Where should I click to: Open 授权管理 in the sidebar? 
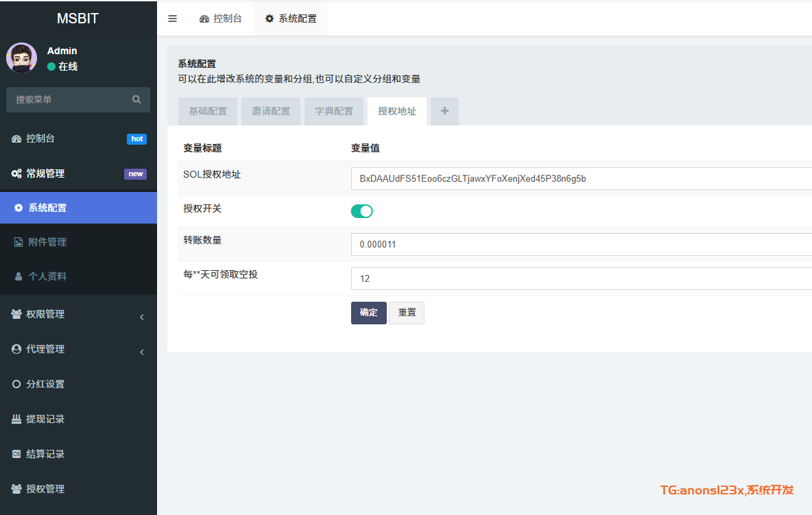click(45, 489)
